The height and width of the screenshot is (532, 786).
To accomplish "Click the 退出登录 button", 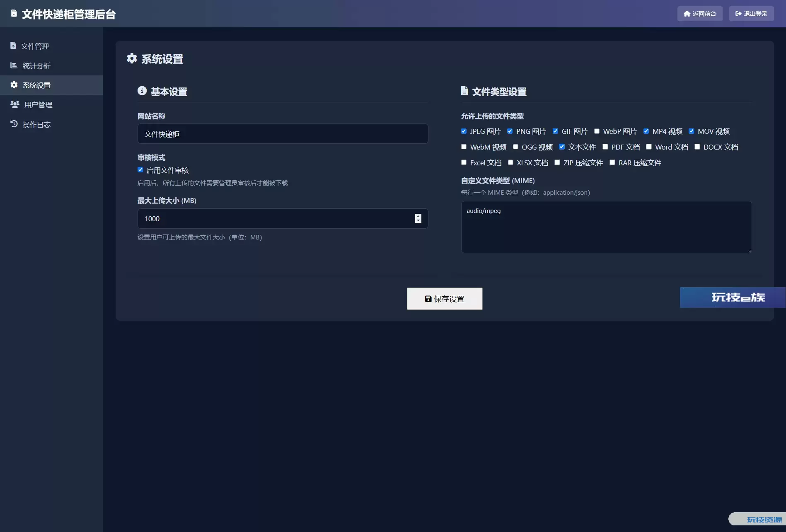I will pos(751,14).
